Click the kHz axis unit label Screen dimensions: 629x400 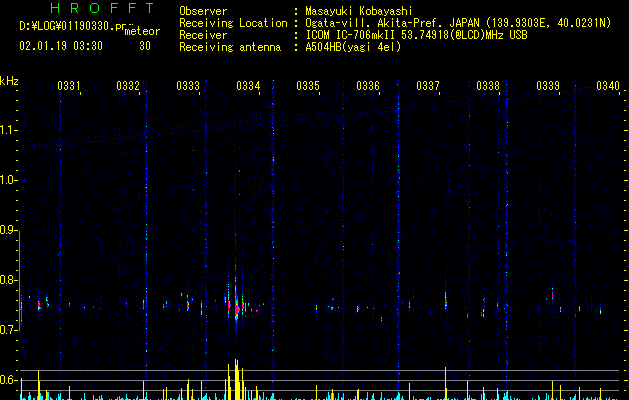tap(9, 81)
